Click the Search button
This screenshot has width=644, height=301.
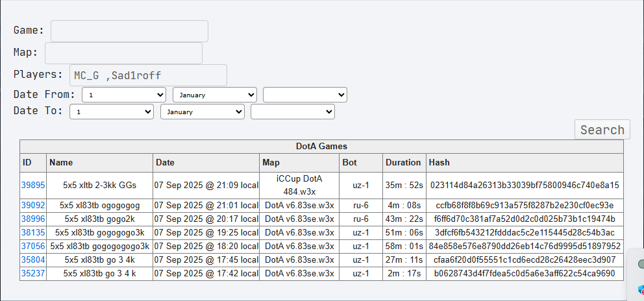tap(602, 130)
